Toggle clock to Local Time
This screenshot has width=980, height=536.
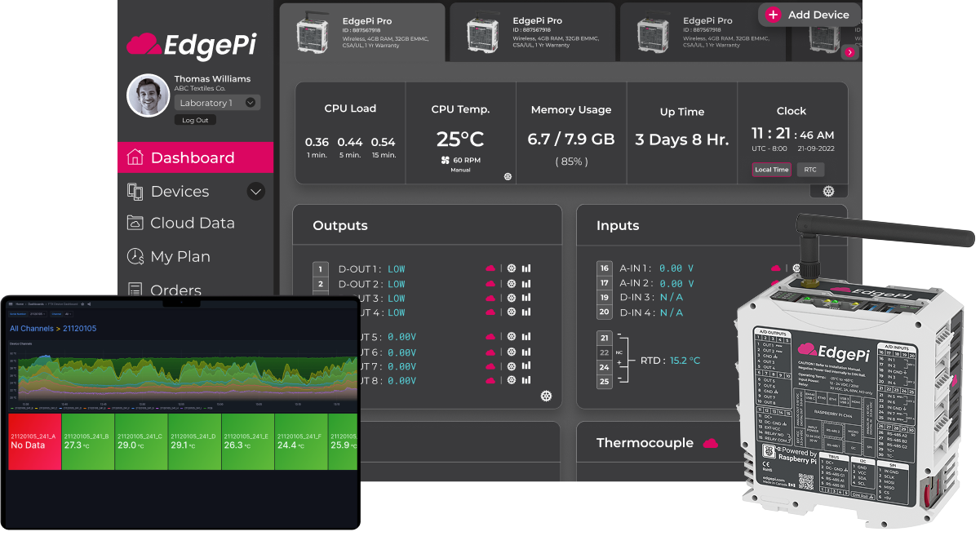(771, 170)
